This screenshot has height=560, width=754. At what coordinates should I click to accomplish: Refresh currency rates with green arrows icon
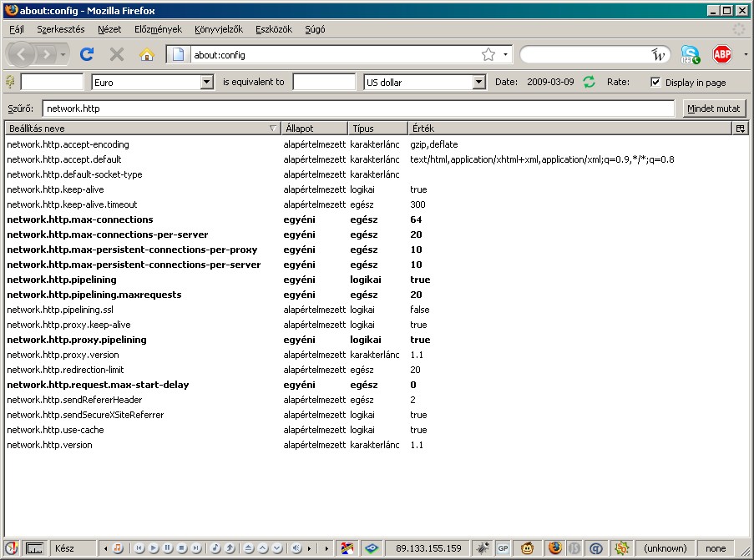tap(589, 82)
